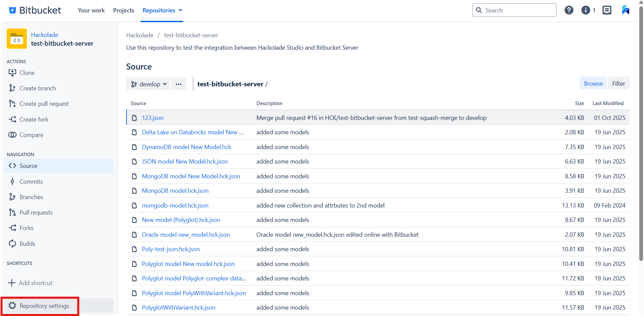This screenshot has height=316, width=644.
Task: Click the Search input field
Action: tap(515, 10)
